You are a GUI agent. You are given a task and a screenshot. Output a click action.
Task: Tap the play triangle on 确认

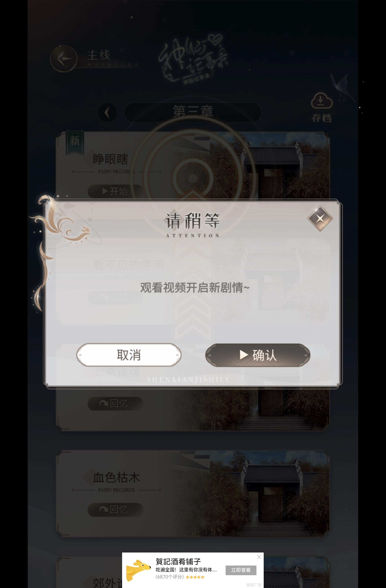[x=244, y=355]
